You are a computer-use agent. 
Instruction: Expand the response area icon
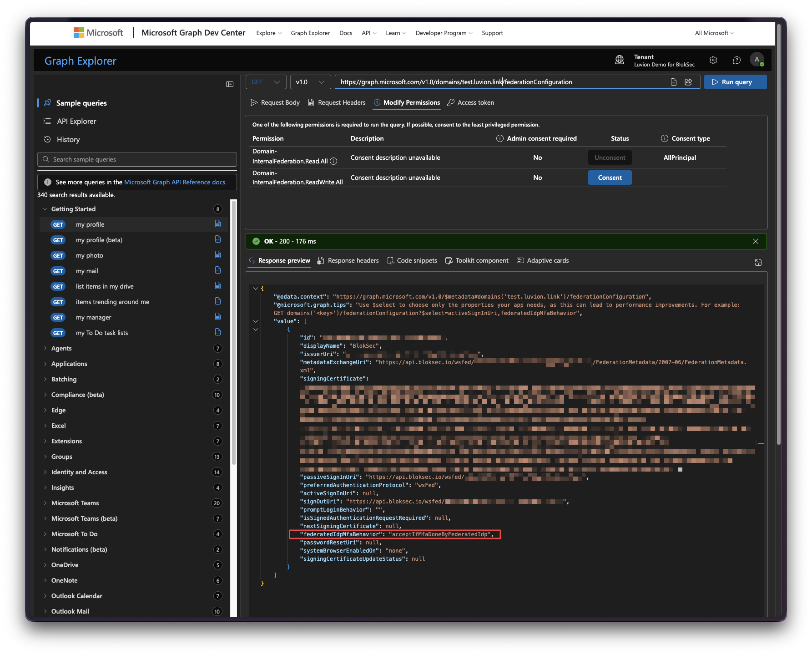pyautogui.click(x=758, y=263)
